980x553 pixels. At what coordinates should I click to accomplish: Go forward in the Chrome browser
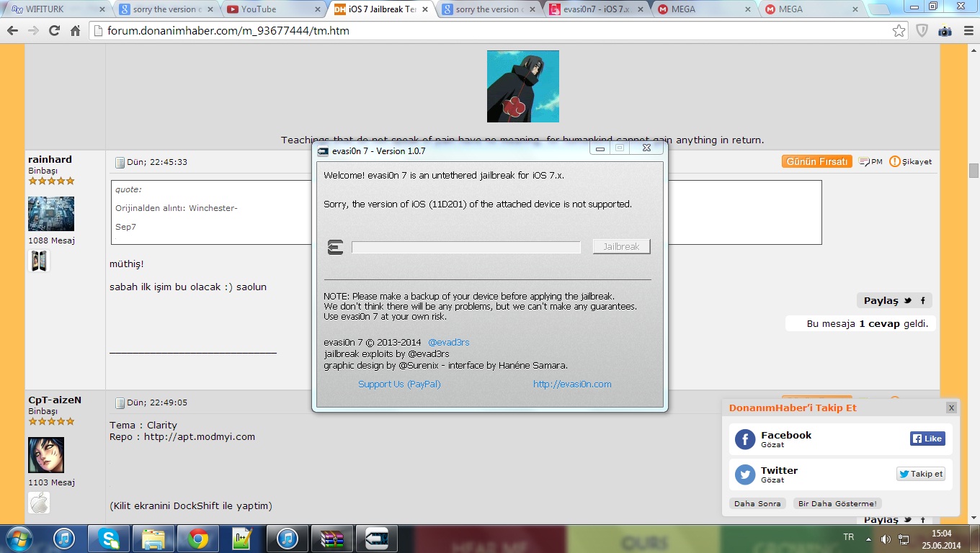click(x=33, y=31)
